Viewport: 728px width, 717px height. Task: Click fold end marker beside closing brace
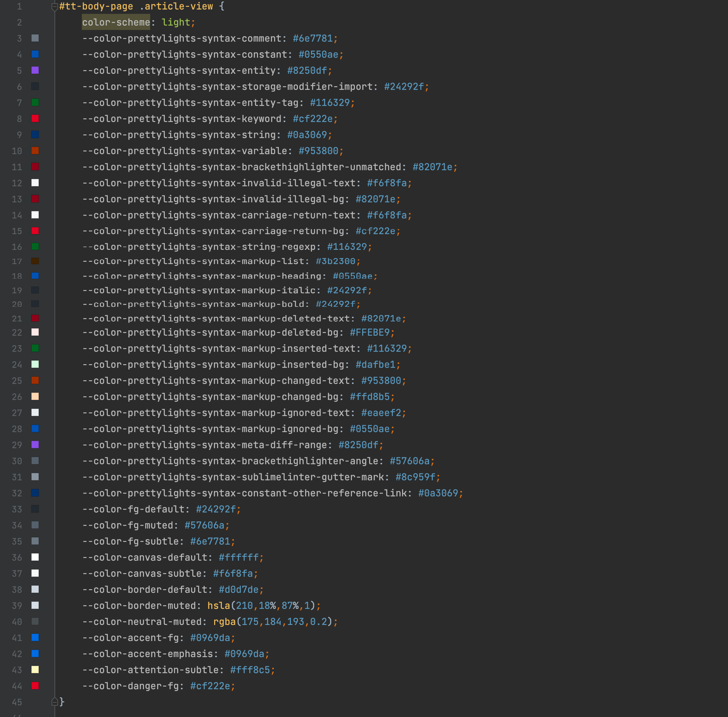click(x=54, y=702)
